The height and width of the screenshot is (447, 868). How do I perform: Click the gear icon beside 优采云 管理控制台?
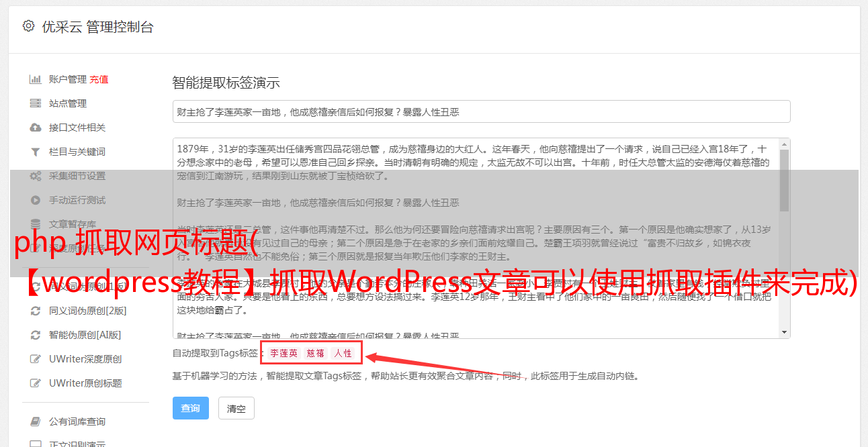tap(28, 26)
